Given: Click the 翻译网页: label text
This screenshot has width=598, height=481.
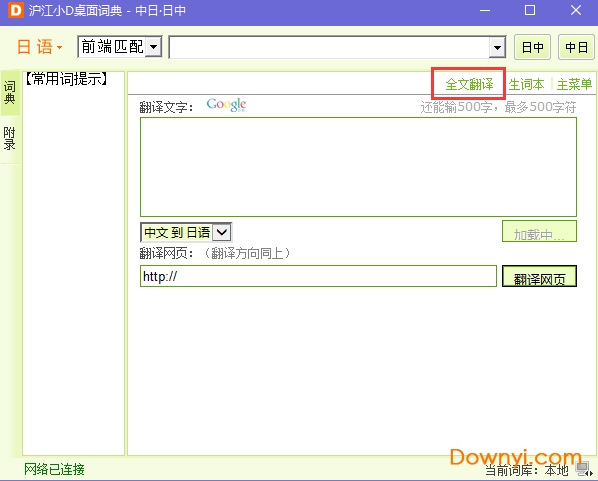Looking at the screenshot, I should tap(167, 253).
